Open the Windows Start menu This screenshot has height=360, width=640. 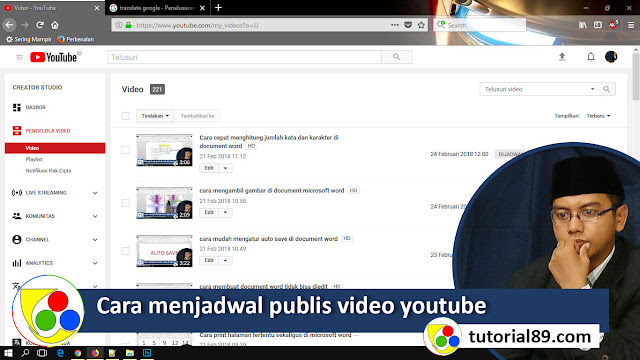point(8,353)
